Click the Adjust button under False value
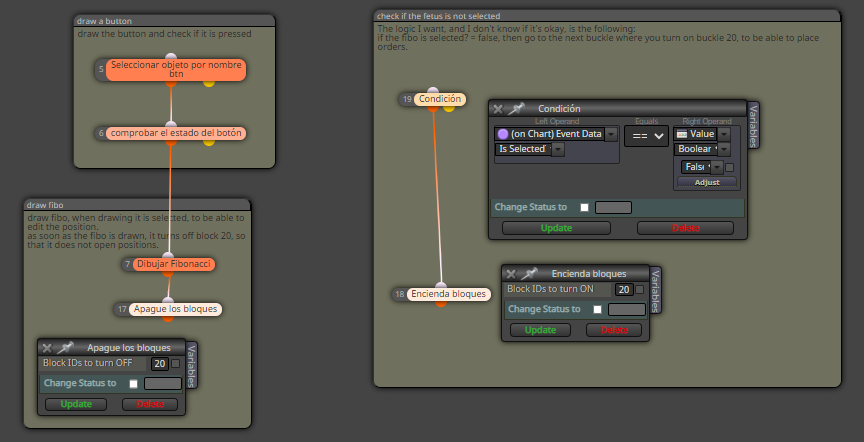This screenshot has width=864, height=442. [707, 182]
